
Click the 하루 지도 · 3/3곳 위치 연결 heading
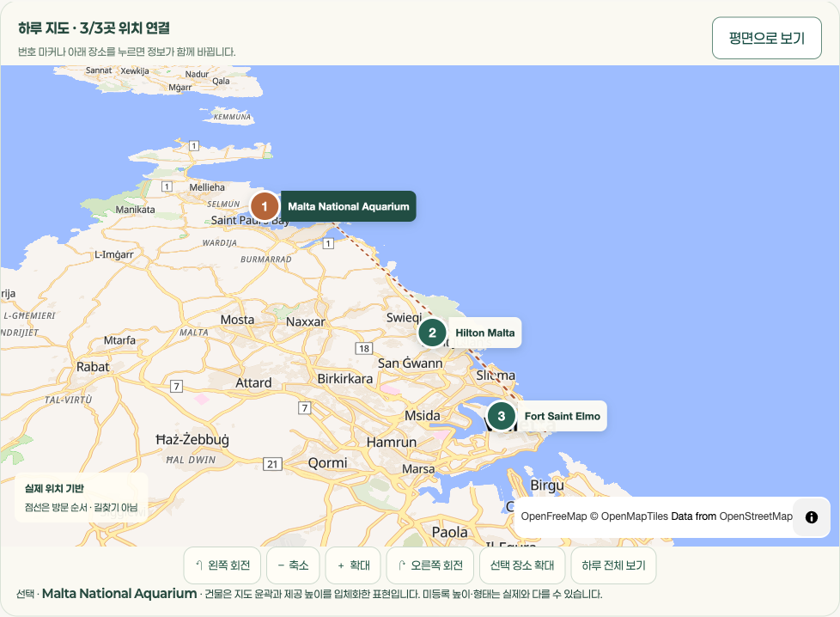tap(94, 27)
